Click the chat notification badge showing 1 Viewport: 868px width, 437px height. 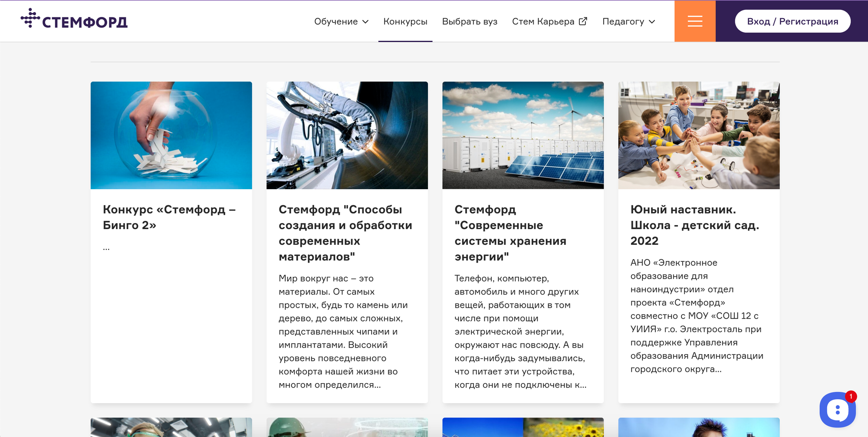(x=851, y=396)
